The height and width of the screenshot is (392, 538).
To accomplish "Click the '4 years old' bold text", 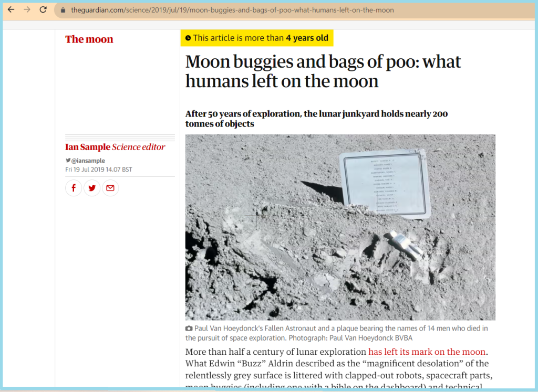I will click(307, 38).
